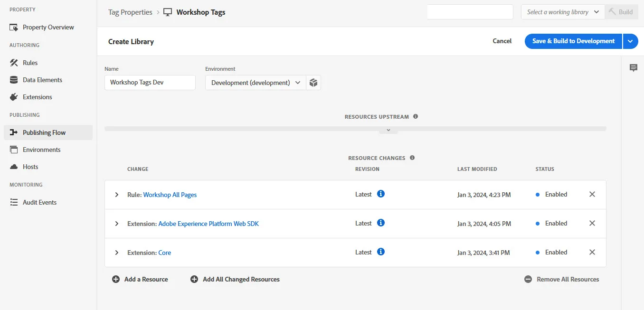Open Audit Events from sidebar
Viewport: 644px width, 310px height.
tap(39, 202)
